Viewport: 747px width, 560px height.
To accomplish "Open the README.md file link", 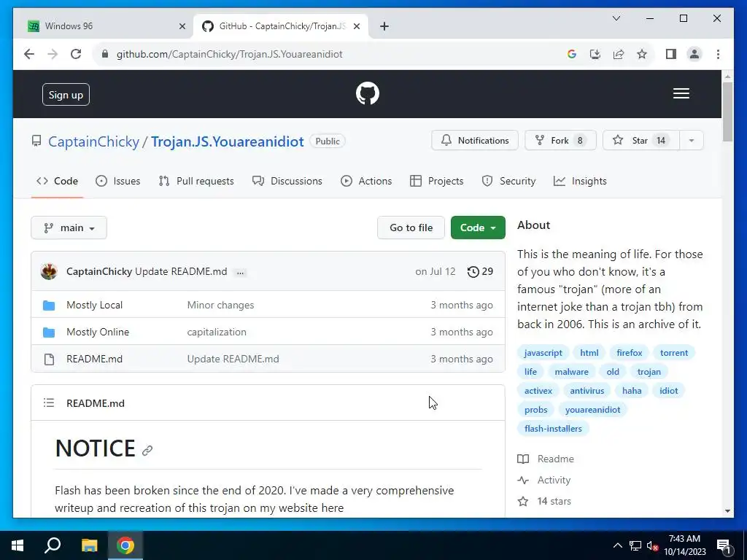I will [94, 359].
